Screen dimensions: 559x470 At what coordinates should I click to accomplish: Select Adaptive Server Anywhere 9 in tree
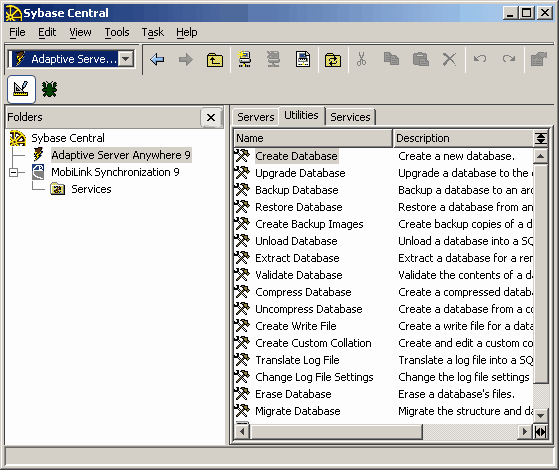tap(121, 155)
